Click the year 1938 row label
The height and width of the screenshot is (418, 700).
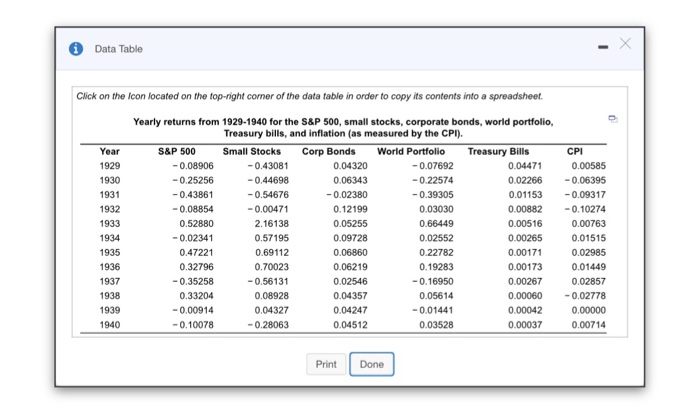tap(110, 296)
